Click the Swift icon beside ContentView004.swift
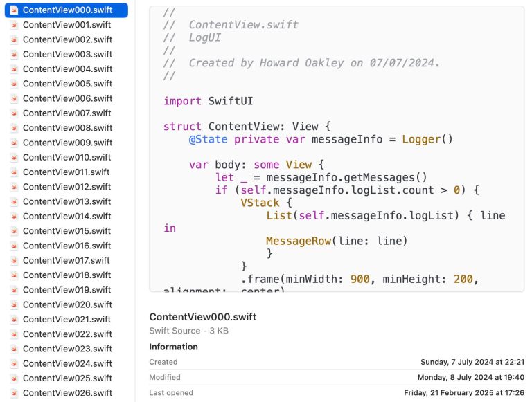 (14, 69)
